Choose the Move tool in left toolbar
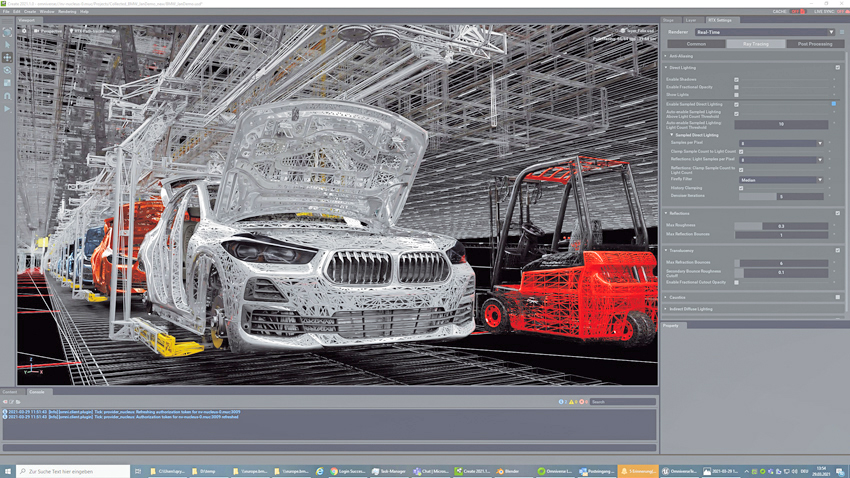Screen dimensions: 850x478 tap(7, 57)
